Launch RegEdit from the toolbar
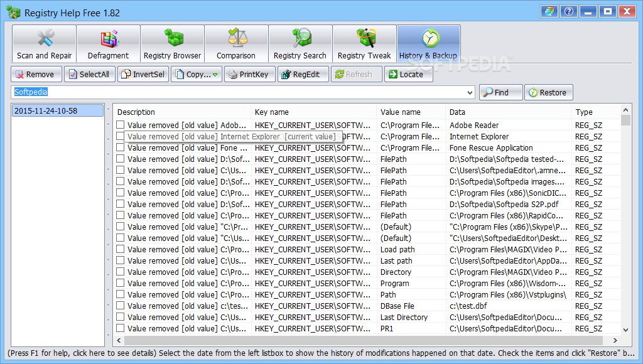 pos(303,74)
